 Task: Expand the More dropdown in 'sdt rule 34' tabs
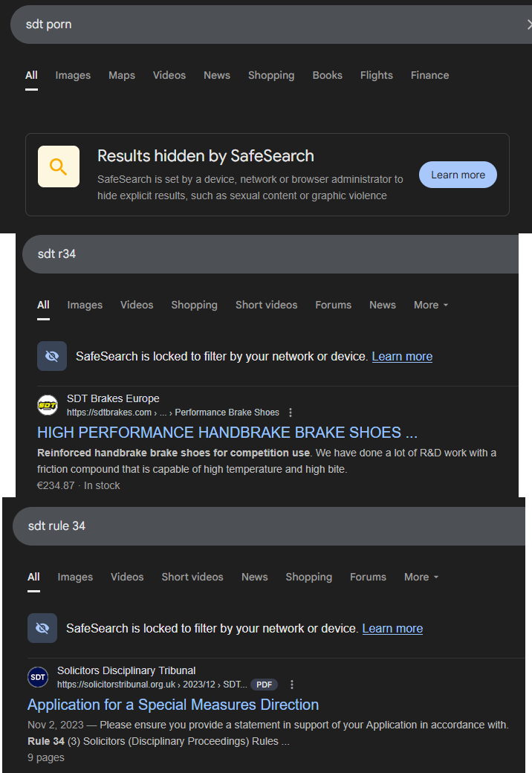[421, 577]
